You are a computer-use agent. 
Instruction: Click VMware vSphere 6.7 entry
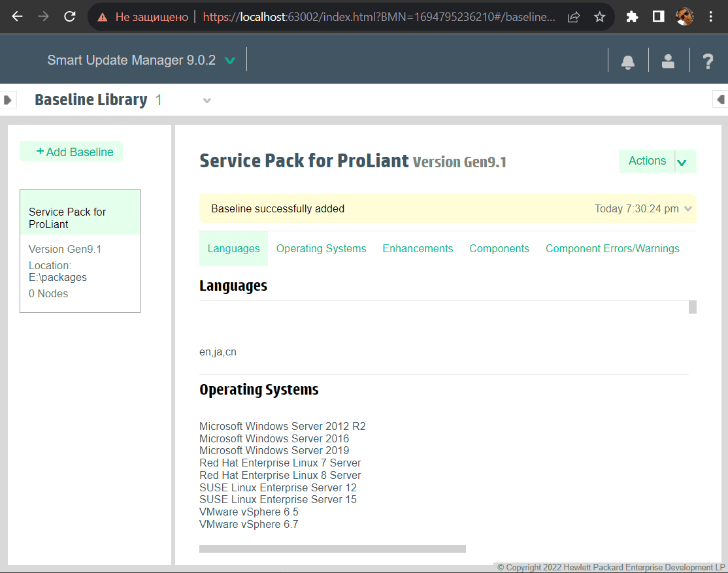pyautogui.click(x=249, y=524)
